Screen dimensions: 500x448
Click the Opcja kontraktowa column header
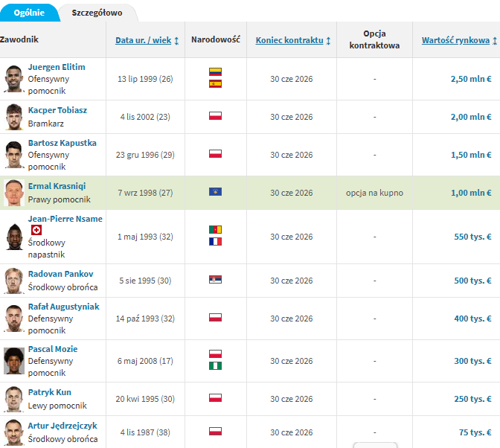pos(374,39)
